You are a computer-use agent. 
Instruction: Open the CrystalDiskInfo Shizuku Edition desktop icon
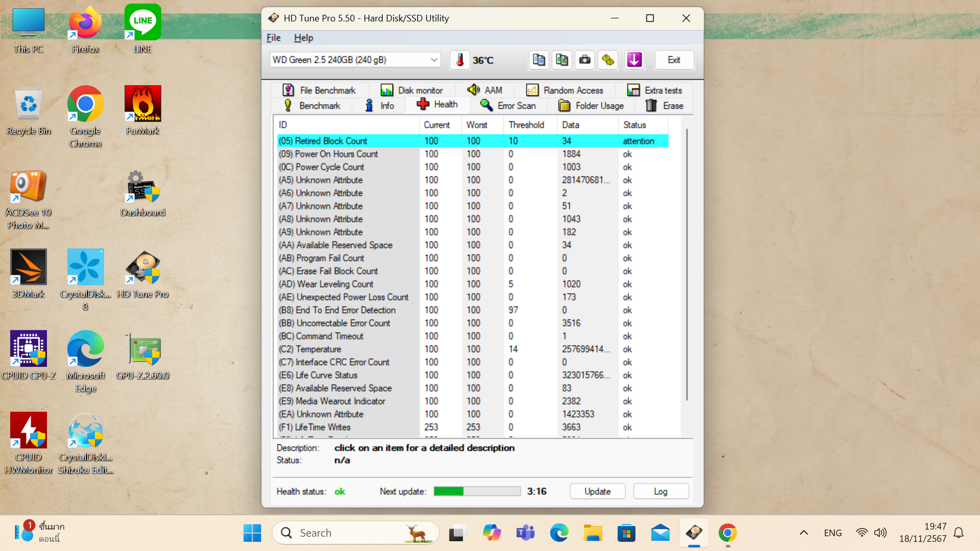tap(86, 443)
